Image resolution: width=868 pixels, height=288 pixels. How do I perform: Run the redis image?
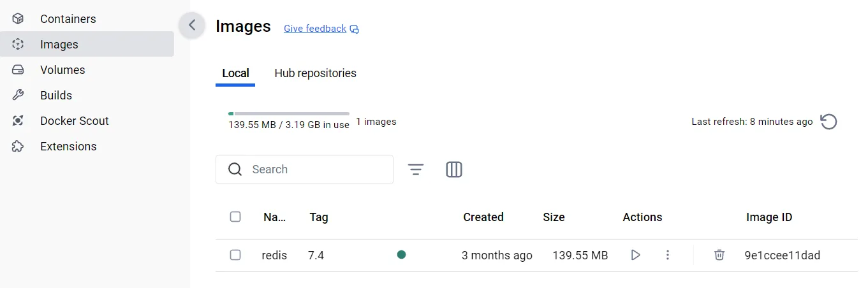pyautogui.click(x=635, y=256)
